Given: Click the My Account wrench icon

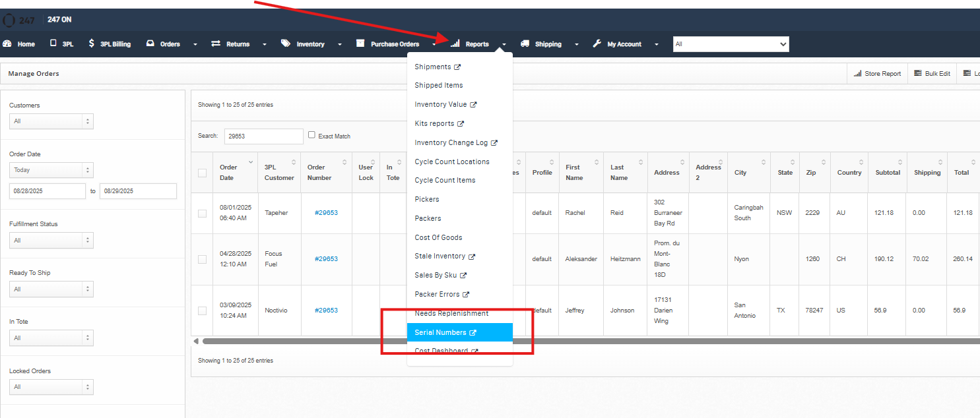Looking at the screenshot, I should pyautogui.click(x=597, y=44).
